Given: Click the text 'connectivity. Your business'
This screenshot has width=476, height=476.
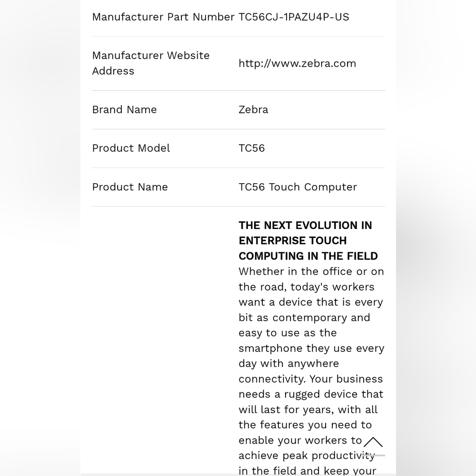Looking at the screenshot, I should pos(311,379).
